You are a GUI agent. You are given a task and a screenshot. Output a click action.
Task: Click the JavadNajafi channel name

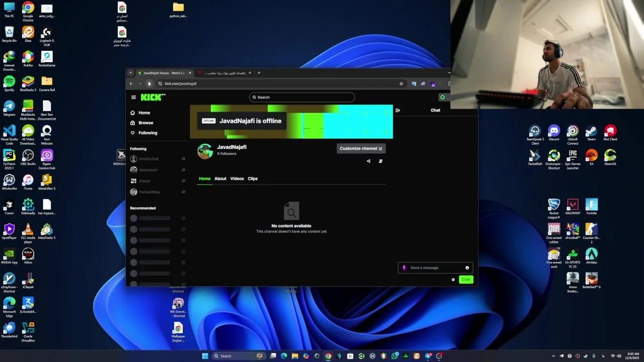click(x=231, y=147)
